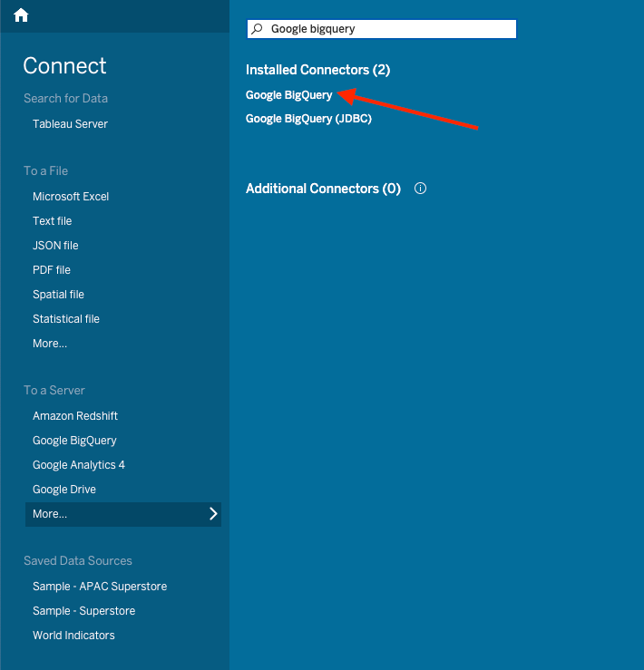This screenshot has height=670, width=644.
Task: Connect to a Statistical file
Action: 66,319
